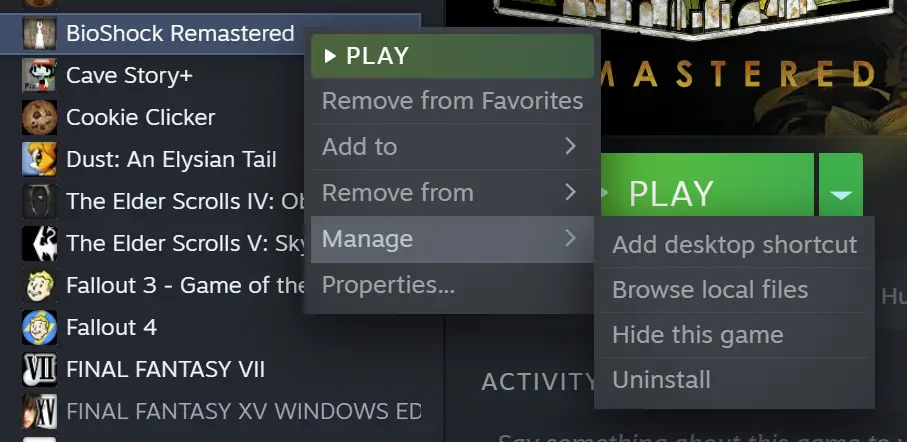Click the Fallout 4 game icon
This screenshot has width=907, height=442.
point(39,327)
